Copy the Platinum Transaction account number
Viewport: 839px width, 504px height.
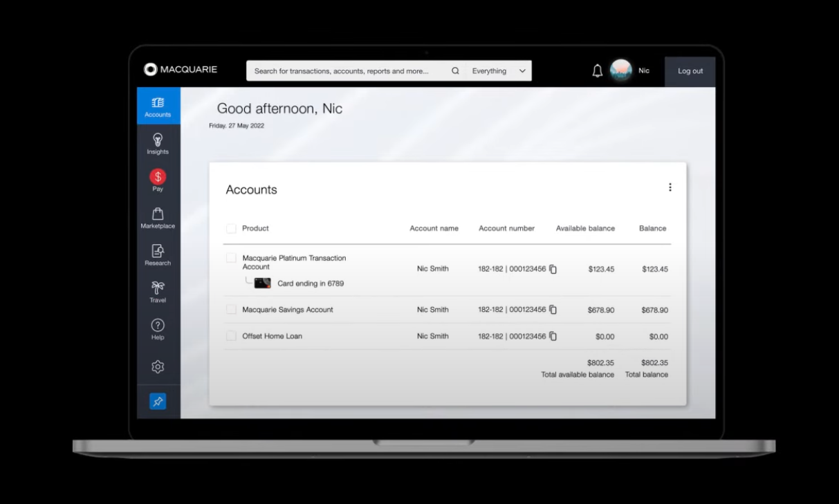tap(553, 269)
